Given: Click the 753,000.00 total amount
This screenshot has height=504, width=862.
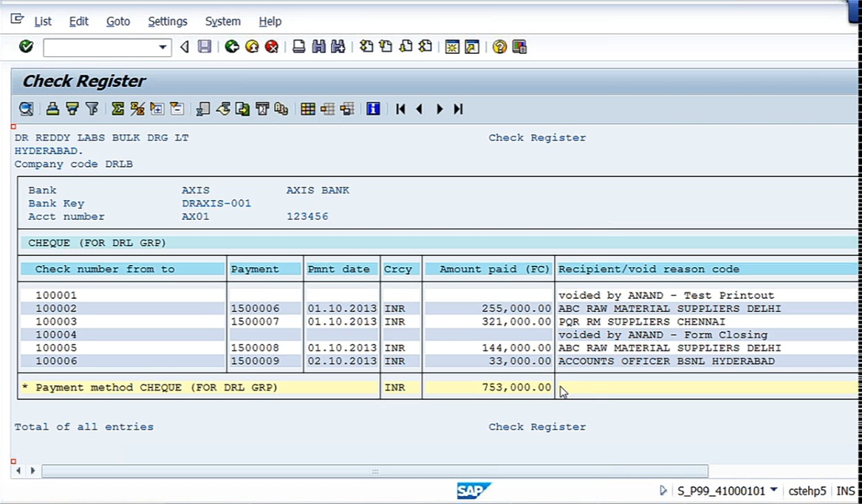Looking at the screenshot, I should 516,387.
